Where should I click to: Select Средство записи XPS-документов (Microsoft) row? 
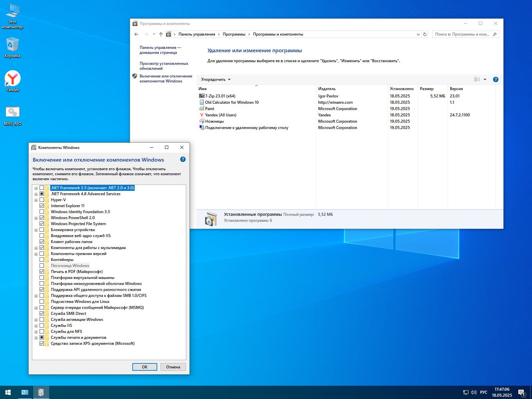[x=93, y=343]
